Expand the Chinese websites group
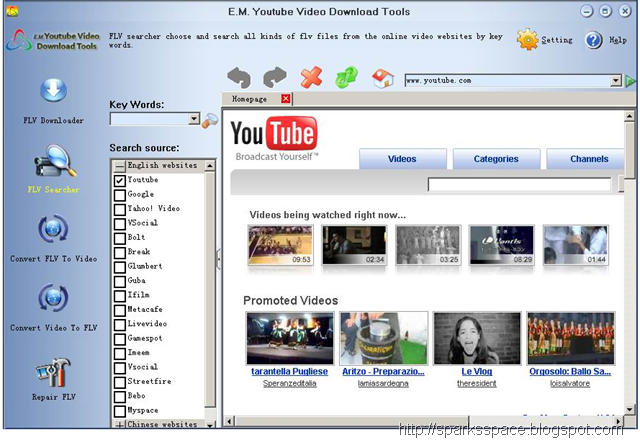Screen dimensions: 640x440 (120, 425)
